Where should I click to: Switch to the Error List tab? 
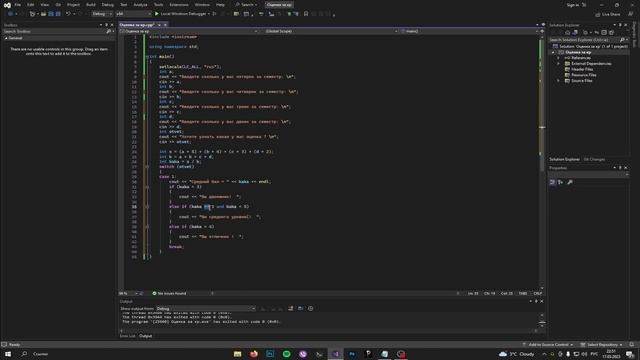(127, 336)
